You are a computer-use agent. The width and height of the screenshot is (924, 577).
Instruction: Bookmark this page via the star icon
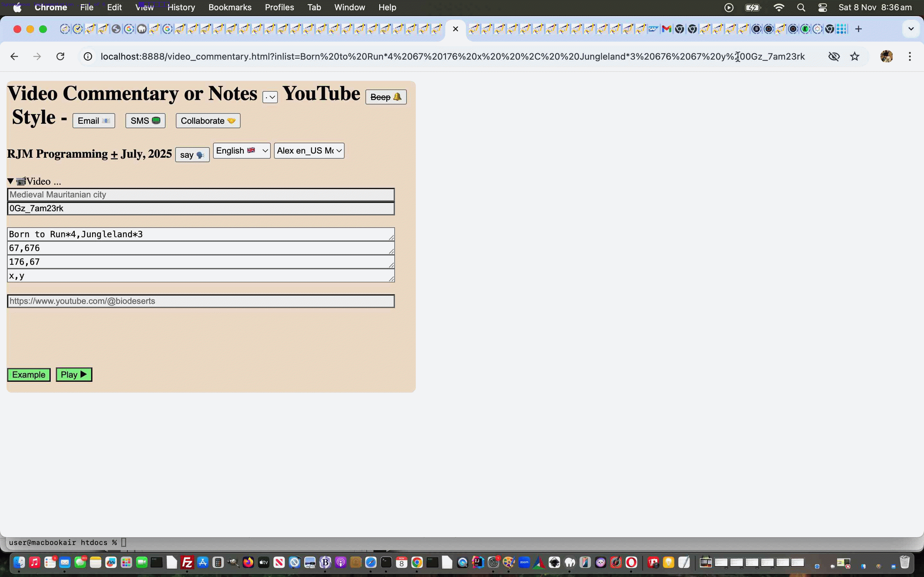pyautogui.click(x=855, y=56)
